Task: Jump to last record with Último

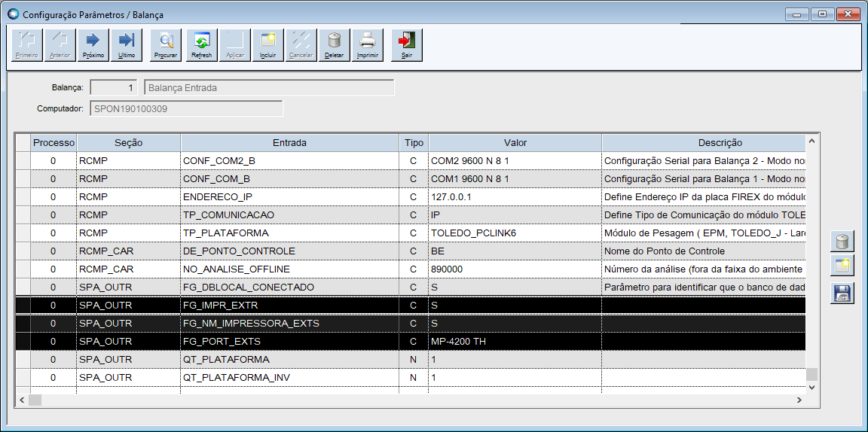Action: coord(127,45)
